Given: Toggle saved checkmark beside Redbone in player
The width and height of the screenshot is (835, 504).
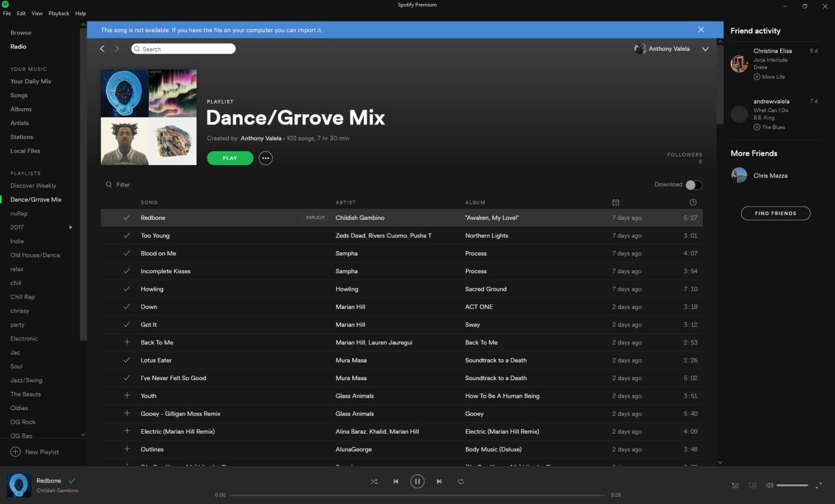Looking at the screenshot, I should click(x=72, y=481).
